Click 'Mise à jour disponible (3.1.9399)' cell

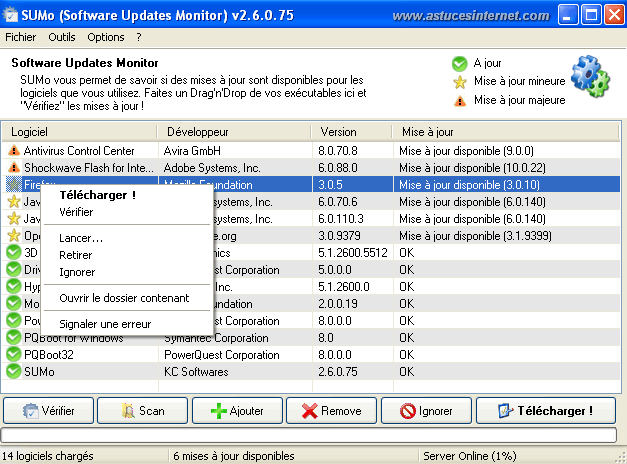(x=475, y=236)
